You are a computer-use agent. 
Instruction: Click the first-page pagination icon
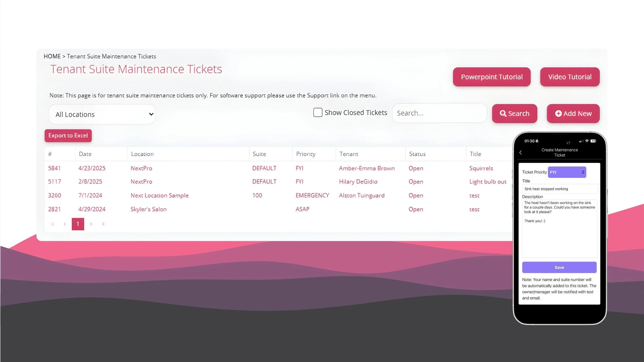52,224
